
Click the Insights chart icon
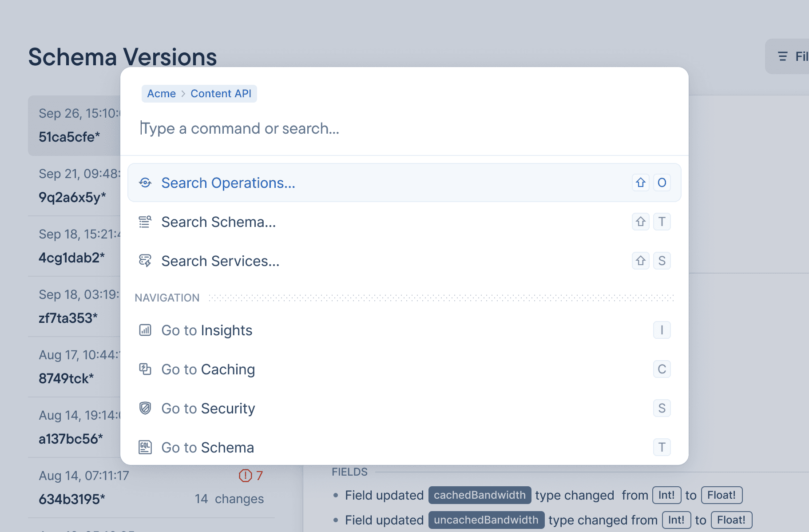pyautogui.click(x=145, y=330)
